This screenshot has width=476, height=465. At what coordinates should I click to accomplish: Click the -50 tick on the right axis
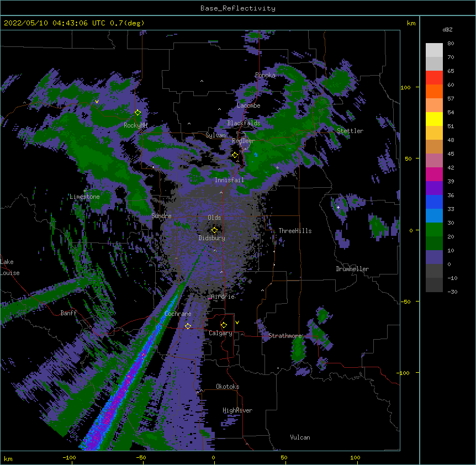405,302
